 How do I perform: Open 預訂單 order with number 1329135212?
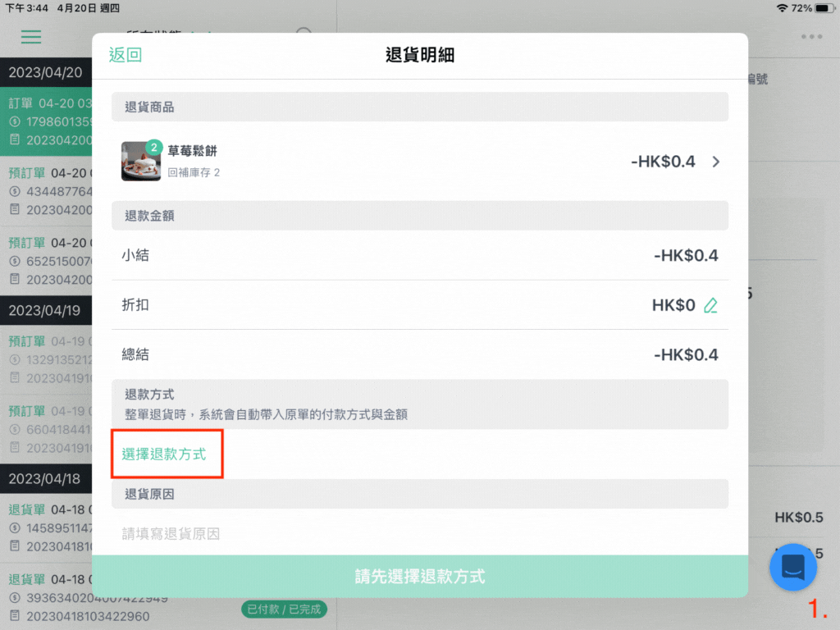pos(46,359)
